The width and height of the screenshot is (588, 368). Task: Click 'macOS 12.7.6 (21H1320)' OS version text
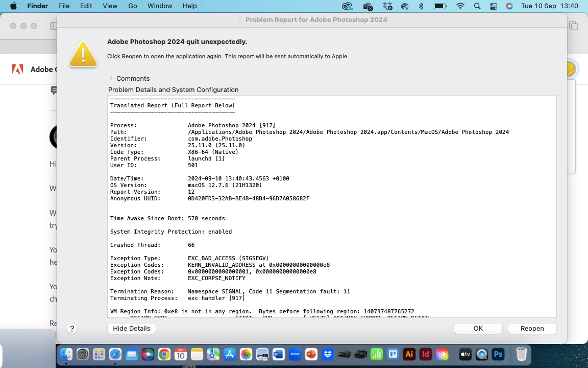(225, 185)
